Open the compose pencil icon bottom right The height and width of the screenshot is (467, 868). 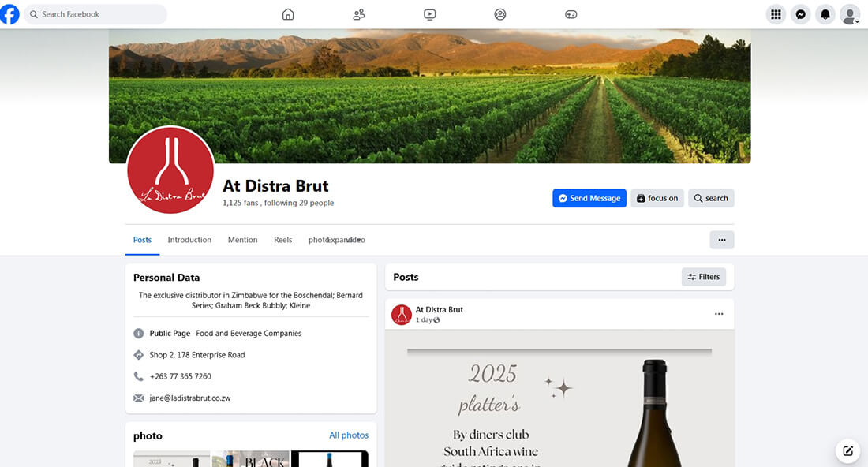click(x=847, y=450)
